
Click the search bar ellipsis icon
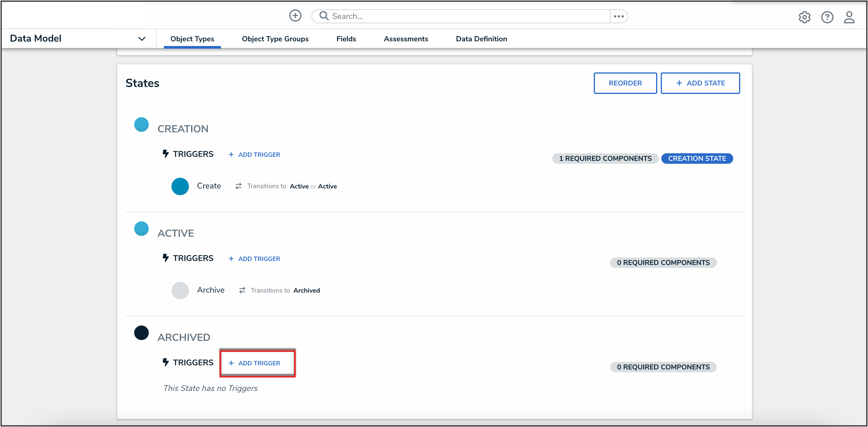(x=619, y=16)
